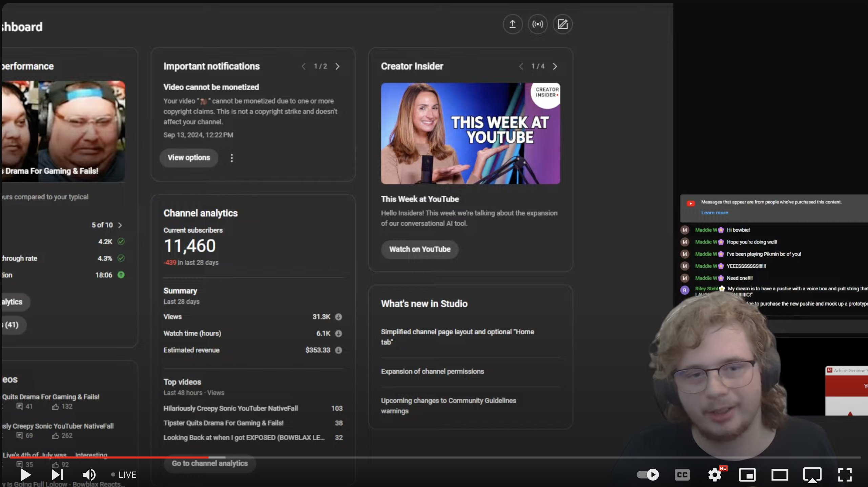Enter full screen mode
The height and width of the screenshot is (487, 868).
click(x=845, y=475)
